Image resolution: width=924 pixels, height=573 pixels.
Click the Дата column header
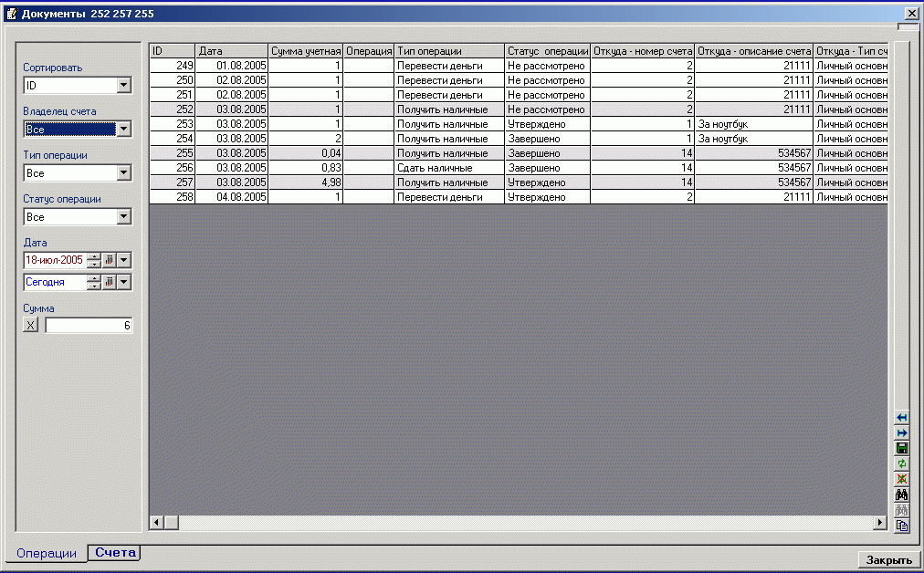click(x=232, y=51)
